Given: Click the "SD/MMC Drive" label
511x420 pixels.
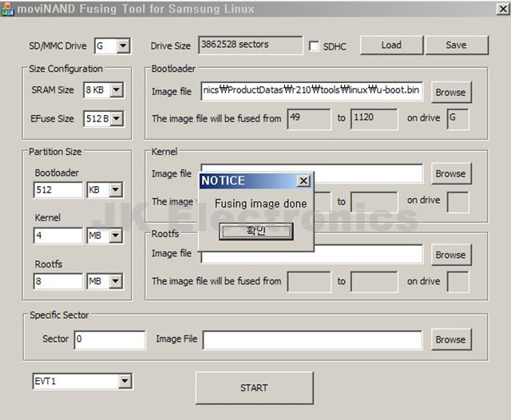Looking at the screenshot, I should point(57,46).
